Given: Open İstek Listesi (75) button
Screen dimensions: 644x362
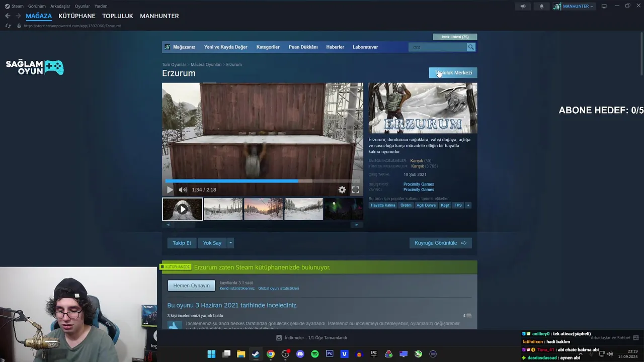Looking at the screenshot, I should [x=455, y=37].
